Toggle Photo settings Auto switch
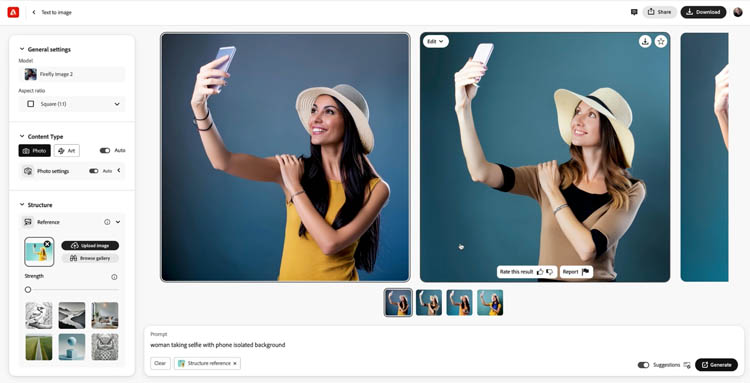Image resolution: width=750 pixels, height=383 pixels. (94, 171)
